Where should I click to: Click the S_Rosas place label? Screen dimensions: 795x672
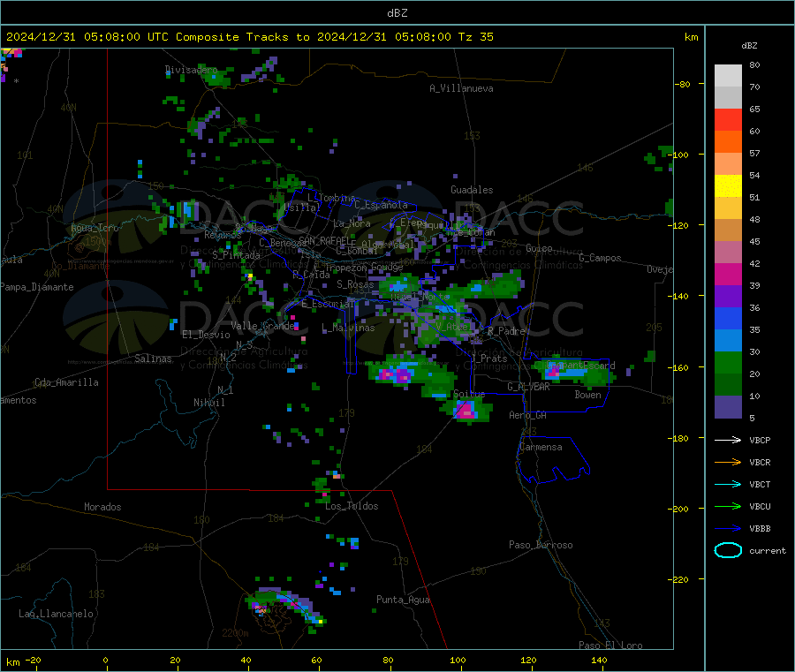(355, 284)
